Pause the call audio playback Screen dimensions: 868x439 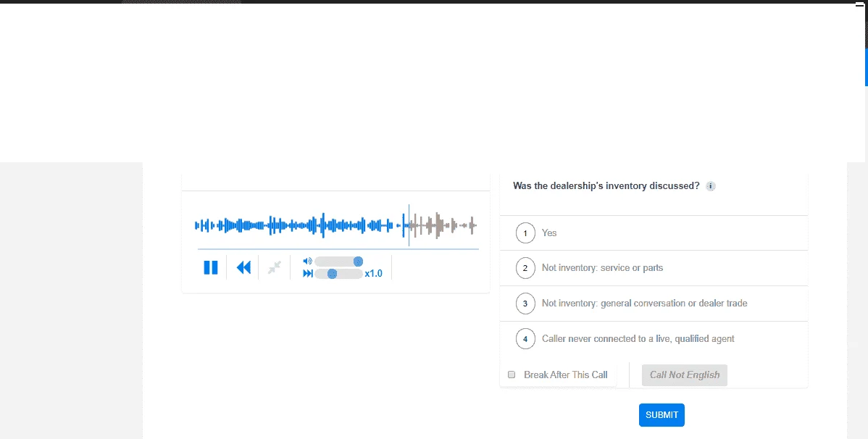pos(210,267)
